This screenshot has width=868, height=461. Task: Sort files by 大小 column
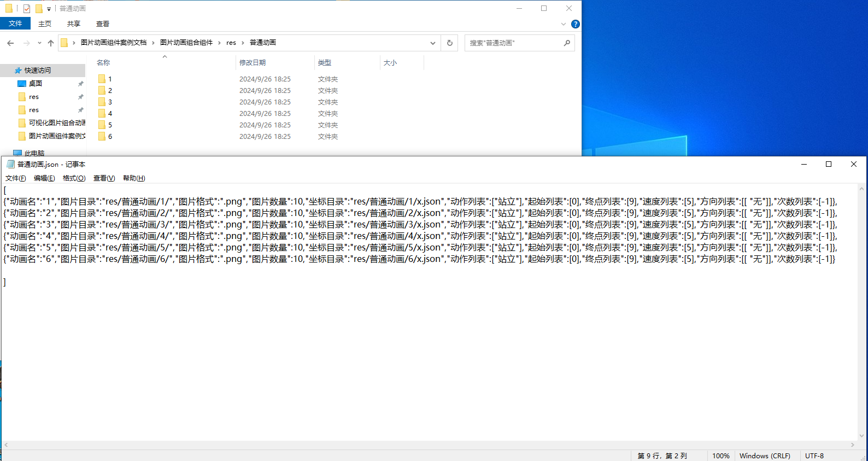[390, 63]
